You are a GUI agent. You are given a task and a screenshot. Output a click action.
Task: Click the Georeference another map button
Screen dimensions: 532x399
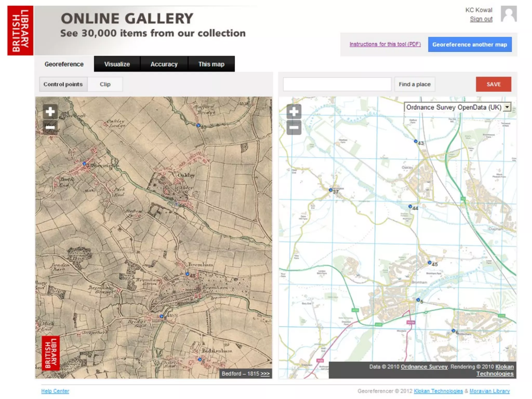pos(470,44)
